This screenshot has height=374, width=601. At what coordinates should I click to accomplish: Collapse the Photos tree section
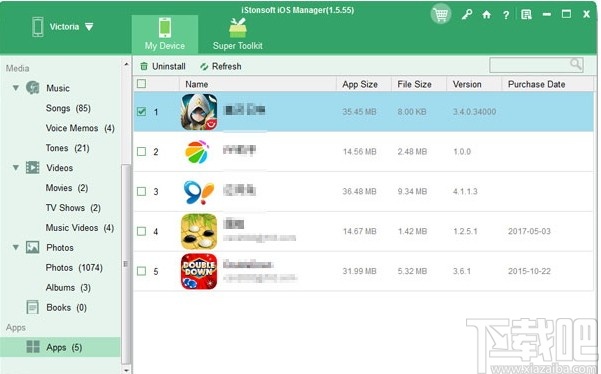click(16, 247)
